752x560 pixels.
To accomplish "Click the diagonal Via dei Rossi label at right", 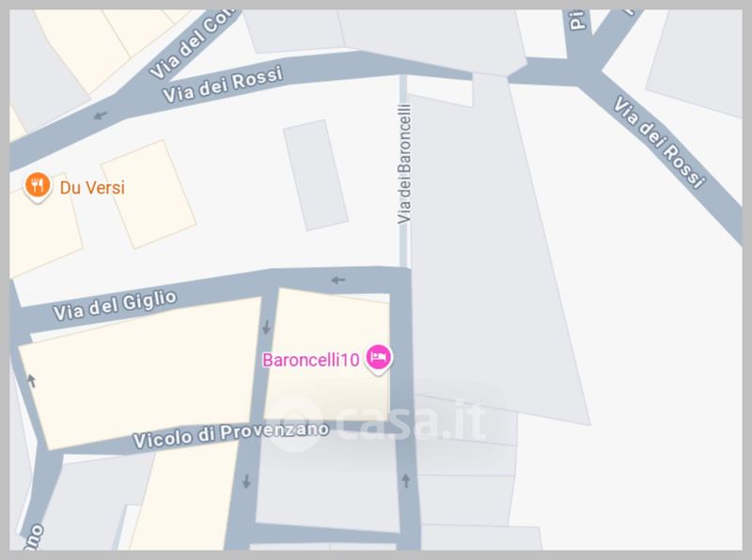I will [x=660, y=142].
